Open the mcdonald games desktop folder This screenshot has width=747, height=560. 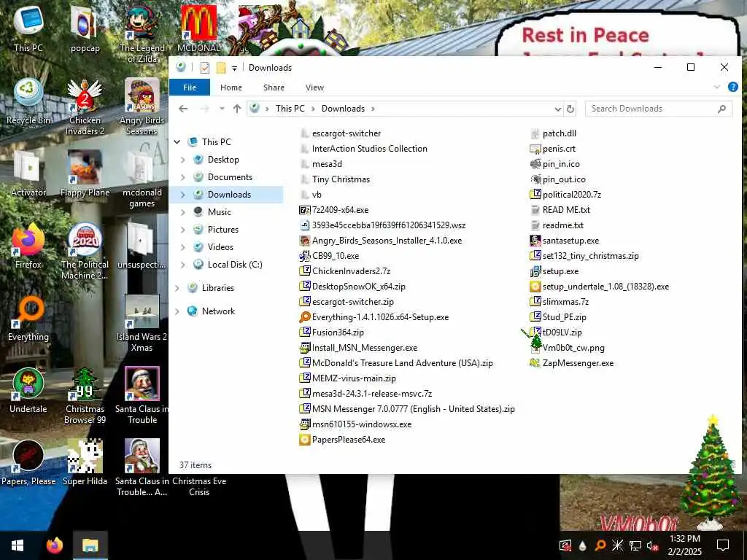[x=142, y=179]
